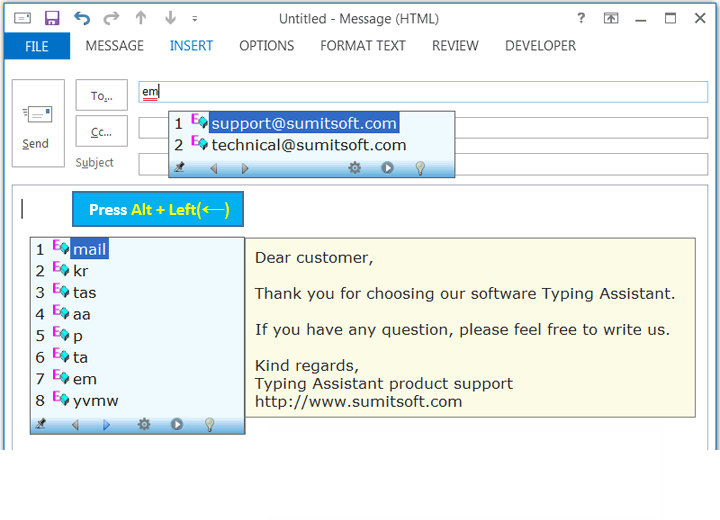Click the Undo arrow in title bar
Screen dimensions: 720x520
pos(82,18)
